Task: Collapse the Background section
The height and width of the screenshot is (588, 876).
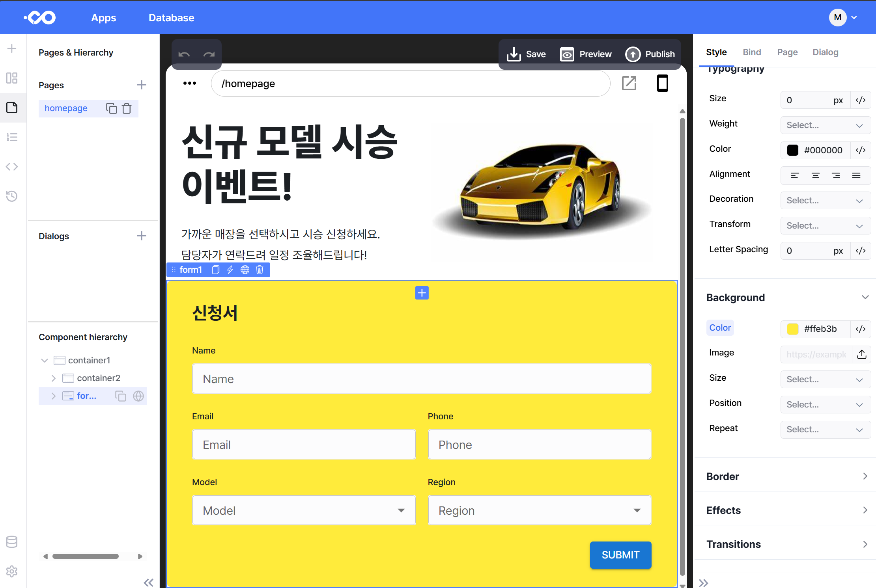Action: pyautogui.click(x=865, y=298)
